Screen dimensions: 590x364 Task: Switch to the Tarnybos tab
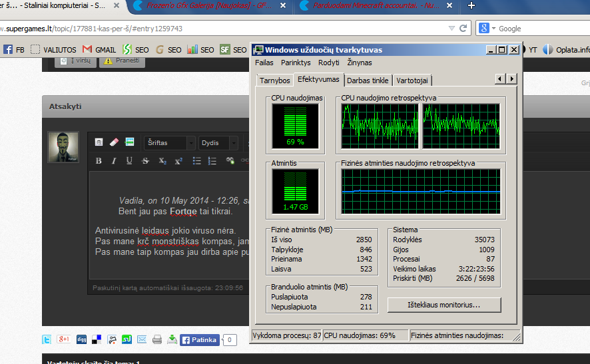click(x=274, y=81)
